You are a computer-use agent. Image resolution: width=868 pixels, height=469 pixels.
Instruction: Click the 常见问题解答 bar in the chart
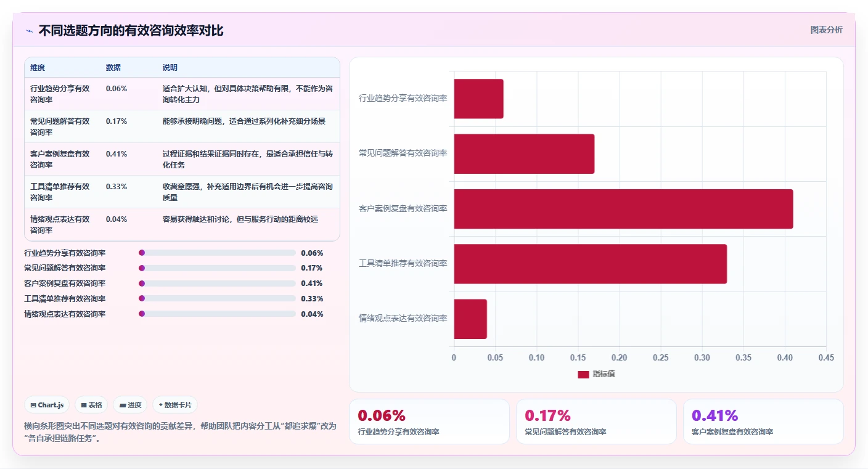[x=524, y=153]
